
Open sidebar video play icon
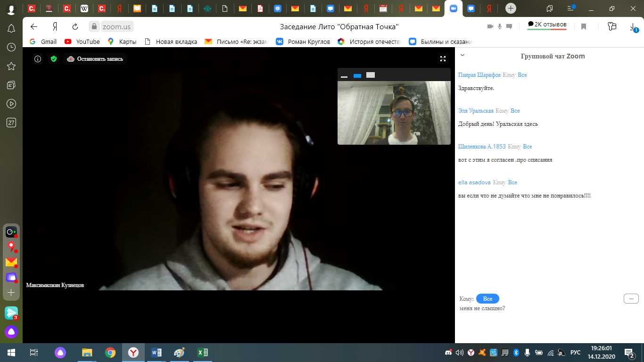click(11, 104)
